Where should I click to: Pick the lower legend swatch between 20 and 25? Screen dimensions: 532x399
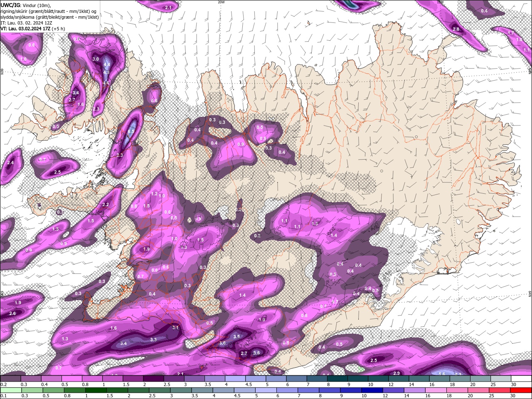point(479,390)
